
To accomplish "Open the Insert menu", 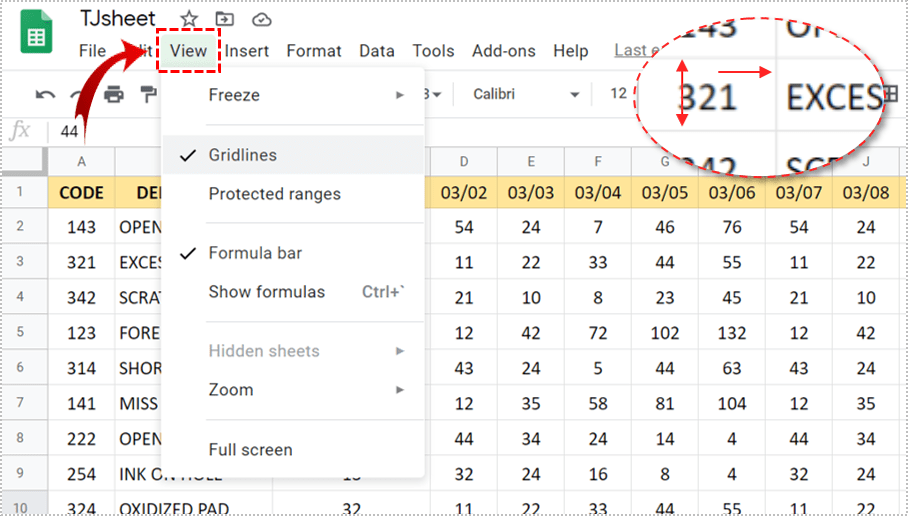I will pyautogui.click(x=247, y=51).
